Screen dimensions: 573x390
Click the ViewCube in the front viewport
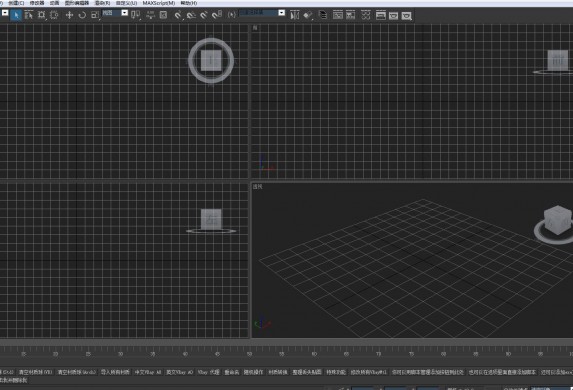click(558, 60)
